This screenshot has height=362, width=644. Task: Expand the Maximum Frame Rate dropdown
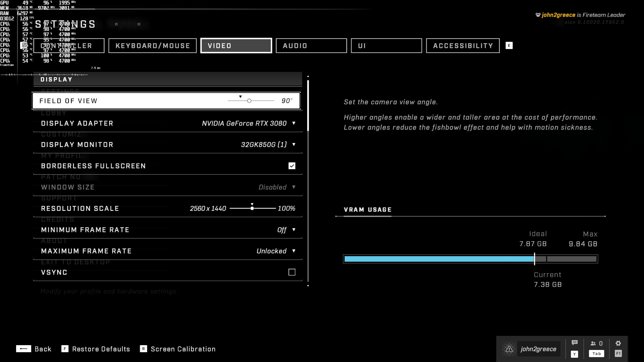294,251
